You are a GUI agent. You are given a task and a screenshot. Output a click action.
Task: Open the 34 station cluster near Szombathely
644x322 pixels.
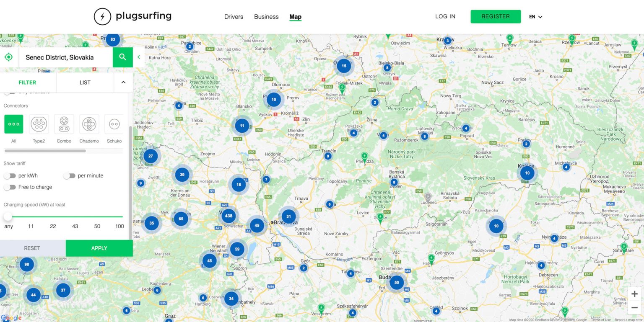click(x=231, y=299)
